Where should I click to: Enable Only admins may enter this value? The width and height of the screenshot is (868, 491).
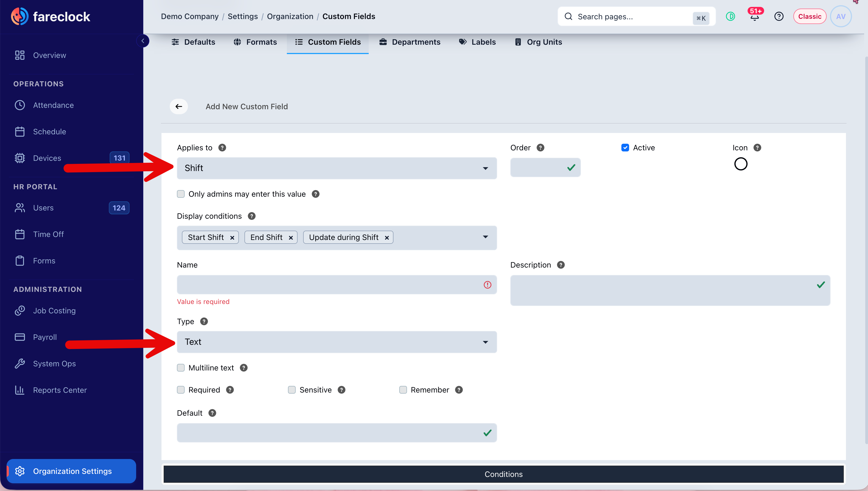(x=181, y=194)
